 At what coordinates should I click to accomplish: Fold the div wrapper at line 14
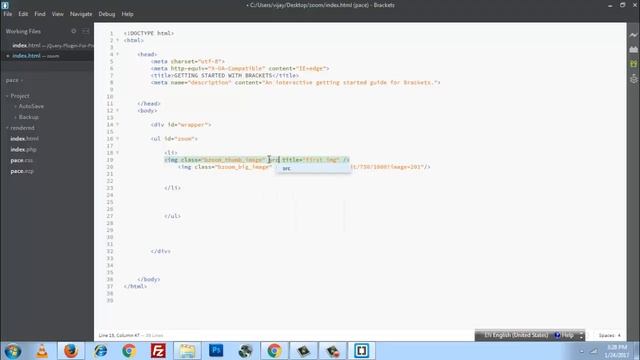point(118,124)
